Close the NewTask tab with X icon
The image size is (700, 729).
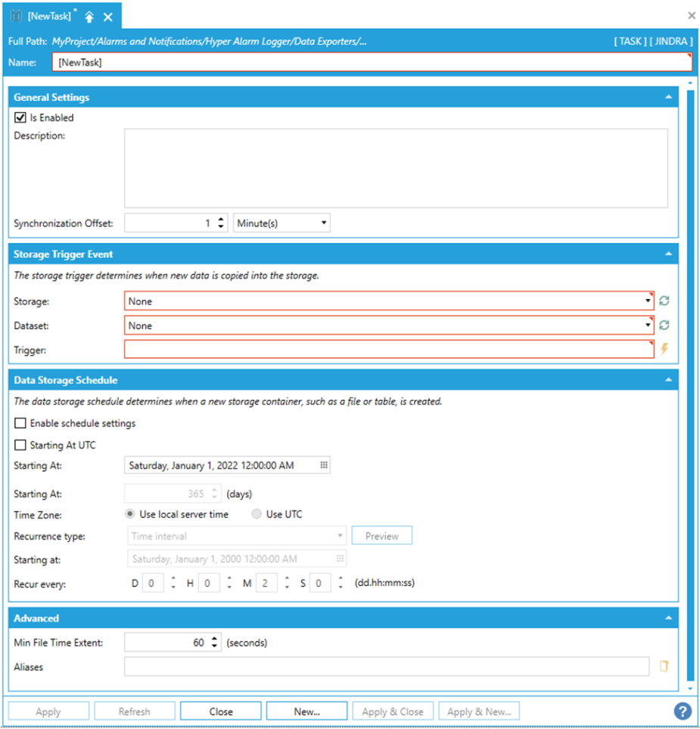tap(107, 17)
